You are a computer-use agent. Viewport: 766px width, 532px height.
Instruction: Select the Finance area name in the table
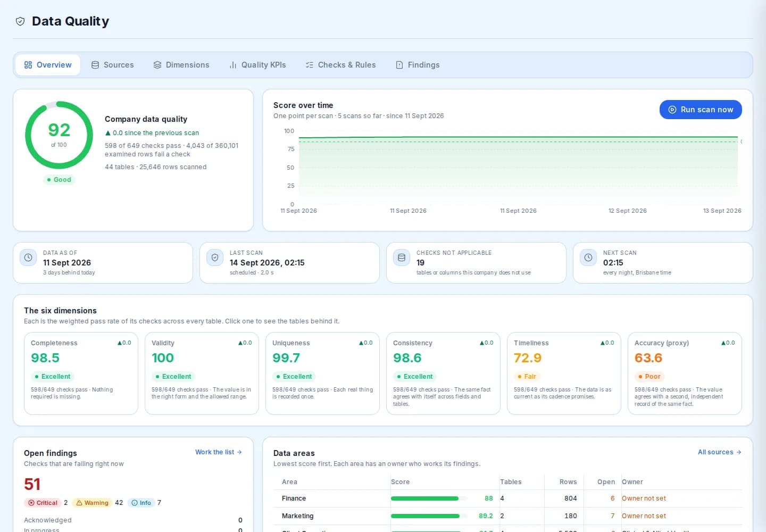(294, 498)
